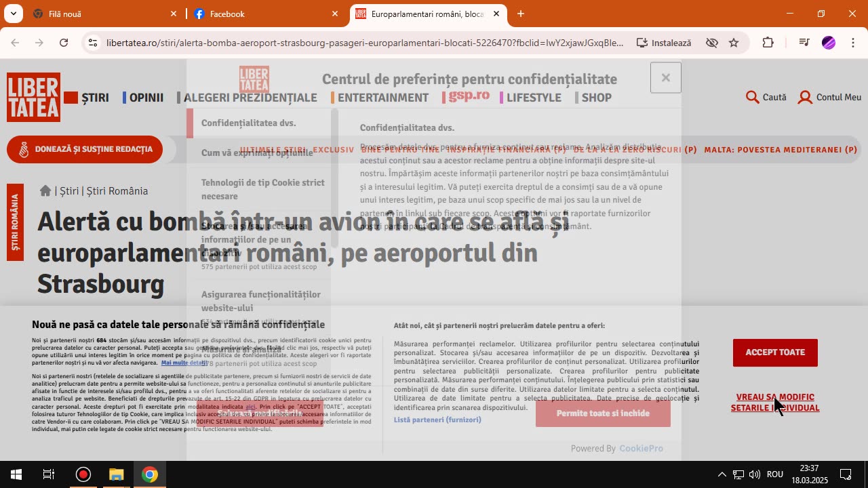Close the privacy preference center
Screen dimensions: 868x488
[x=665, y=78]
